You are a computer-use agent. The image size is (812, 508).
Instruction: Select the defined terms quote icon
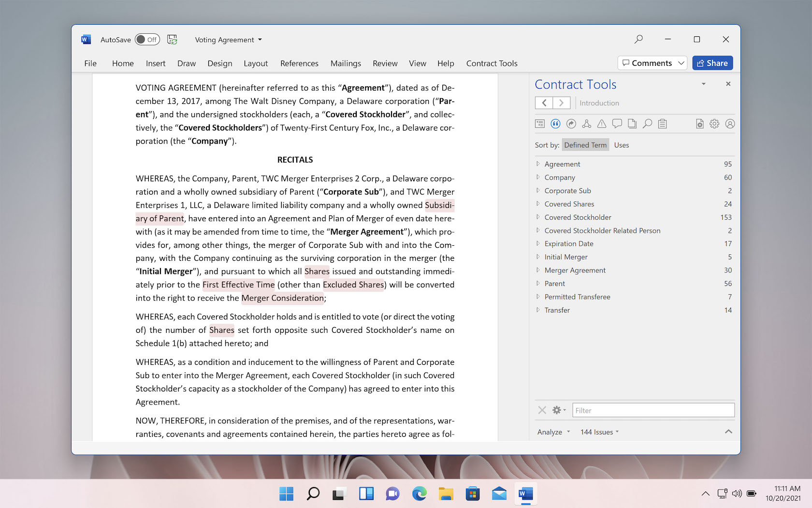pos(555,124)
